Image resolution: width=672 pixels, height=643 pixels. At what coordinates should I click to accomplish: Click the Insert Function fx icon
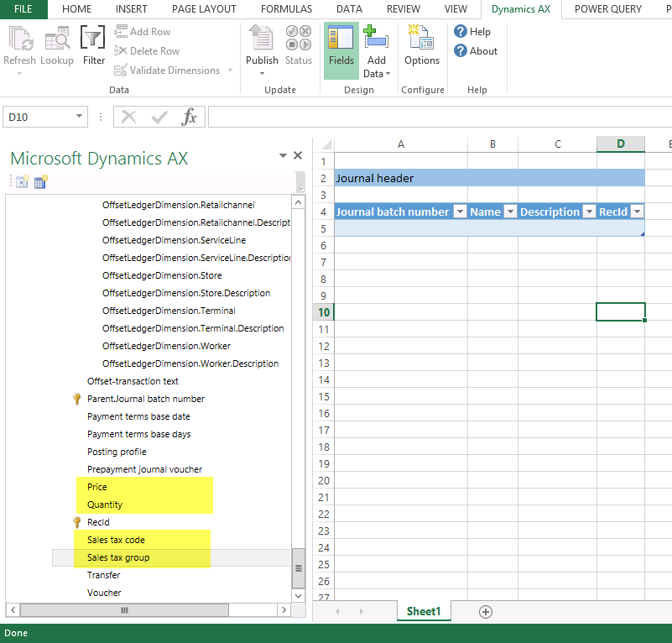pos(190,118)
